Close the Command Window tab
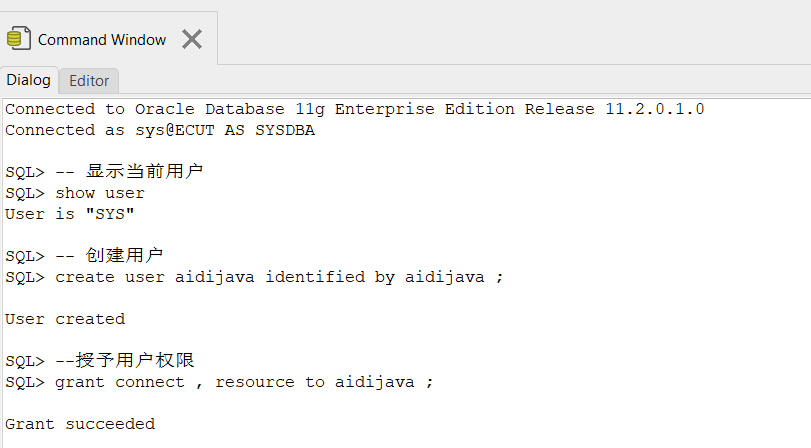Image resolution: width=811 pixels, height=448 pixels. click(x=192, y=39)
